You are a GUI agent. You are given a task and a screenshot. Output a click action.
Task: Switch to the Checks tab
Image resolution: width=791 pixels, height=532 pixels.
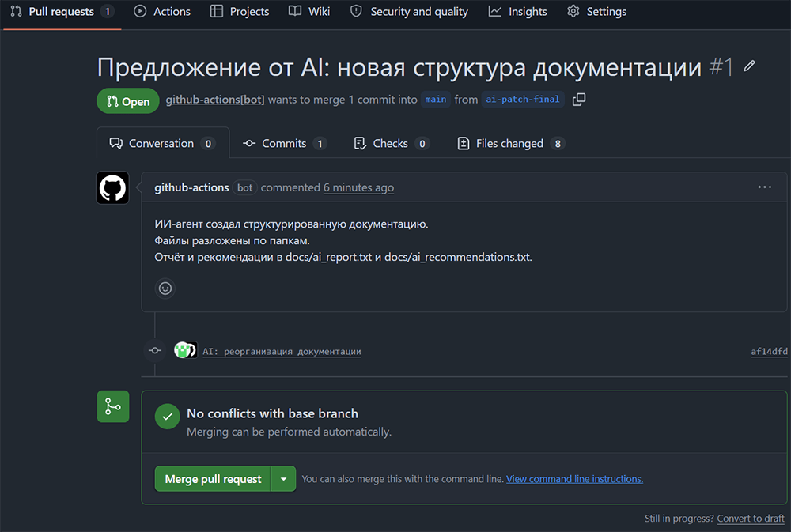click(392, 144)
